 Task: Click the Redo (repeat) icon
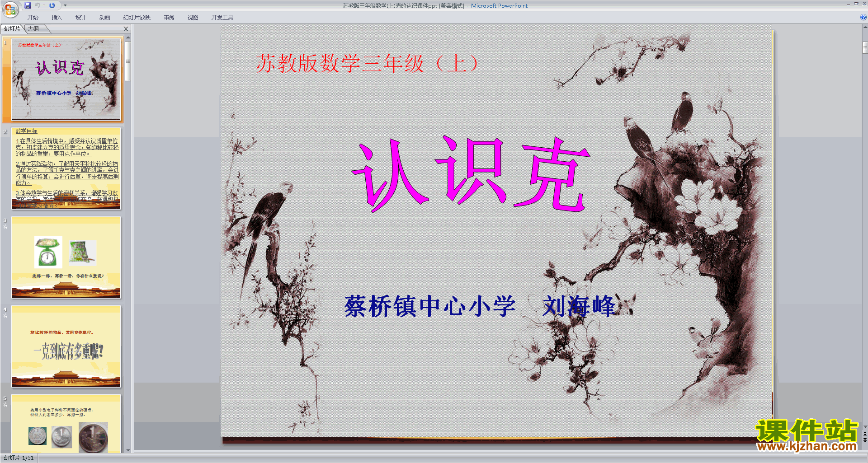pos(52,5)
